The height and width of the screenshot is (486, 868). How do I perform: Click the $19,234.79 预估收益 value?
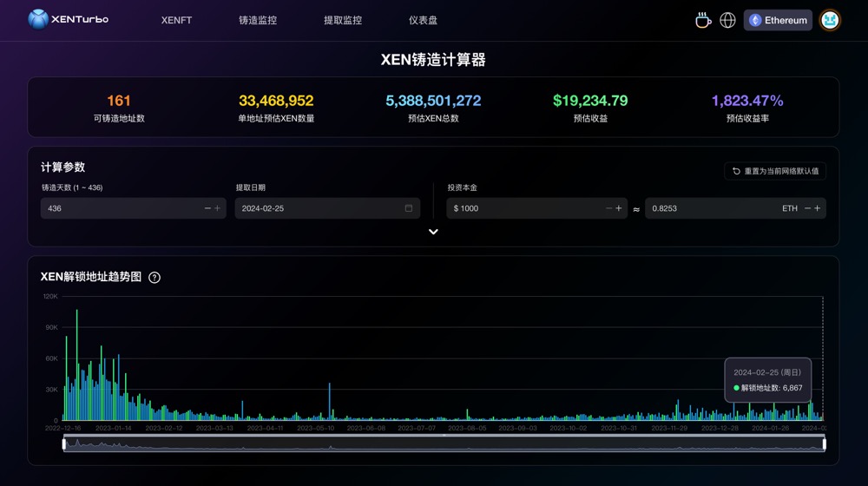click(590, 101)
